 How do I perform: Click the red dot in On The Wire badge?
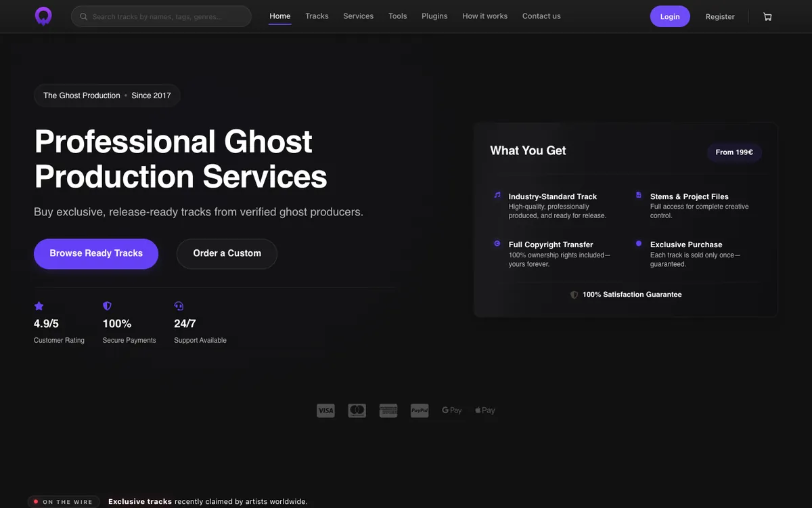coord(36,502)
